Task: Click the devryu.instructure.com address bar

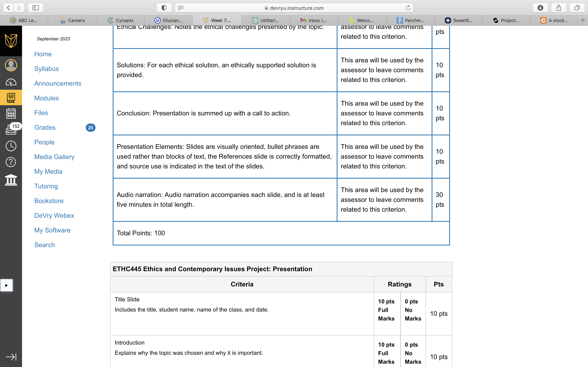Action: tap(294, 8)
